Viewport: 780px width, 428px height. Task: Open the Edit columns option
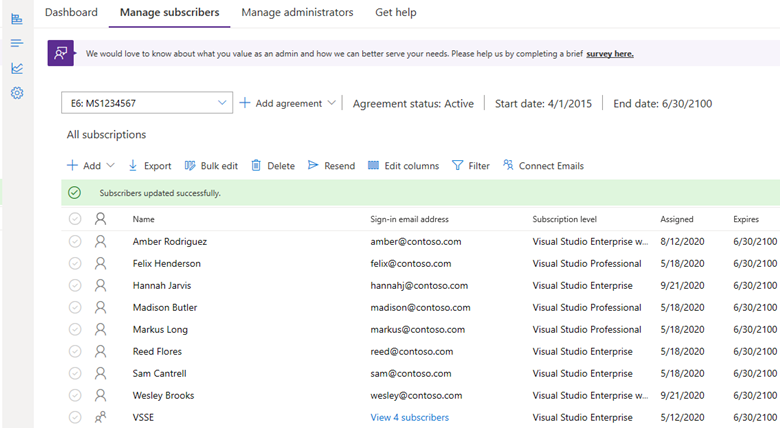point(403,166)
